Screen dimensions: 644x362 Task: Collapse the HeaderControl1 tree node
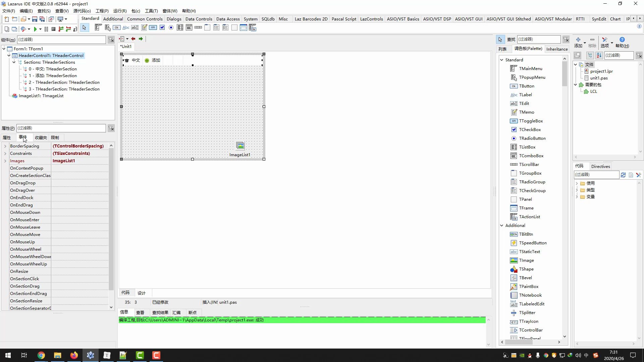click(x=9, y=56)
